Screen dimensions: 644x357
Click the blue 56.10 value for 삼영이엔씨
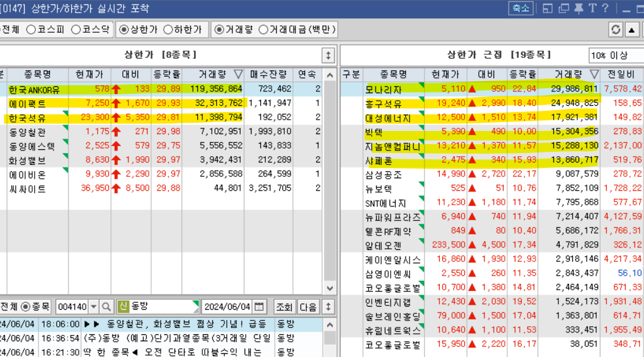pyautogui.click(x=630, y=273)
